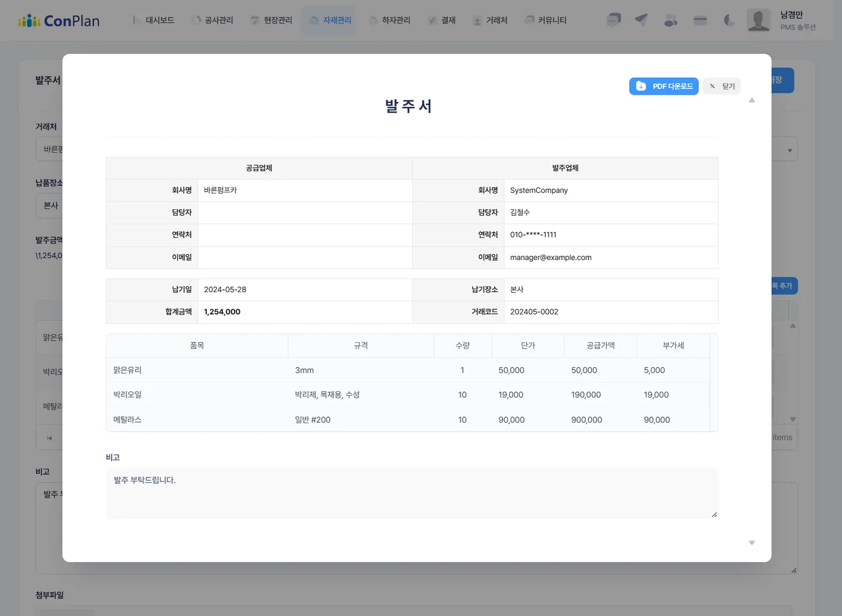Click the 규격 column header
The image size is (842, 616).
click(361, 345)
